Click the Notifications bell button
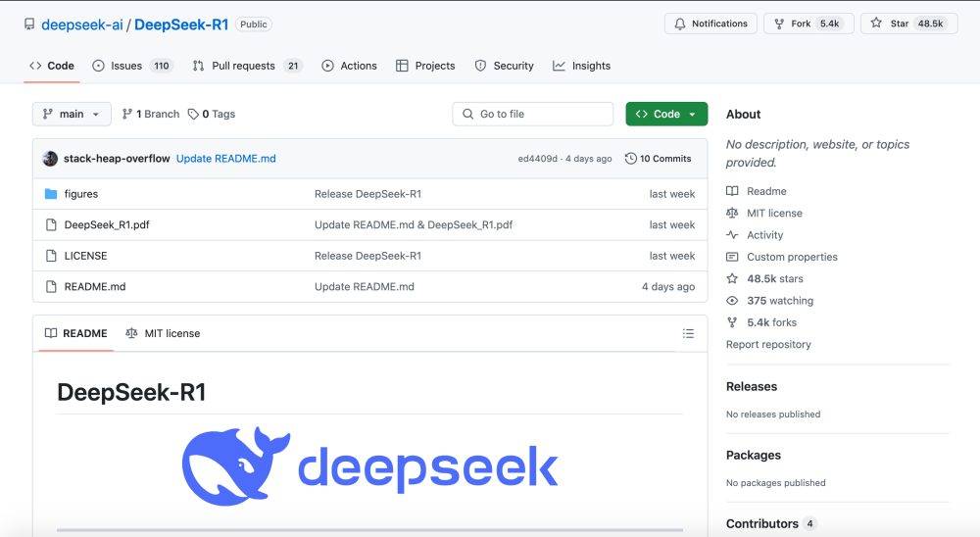 [710, 24]
